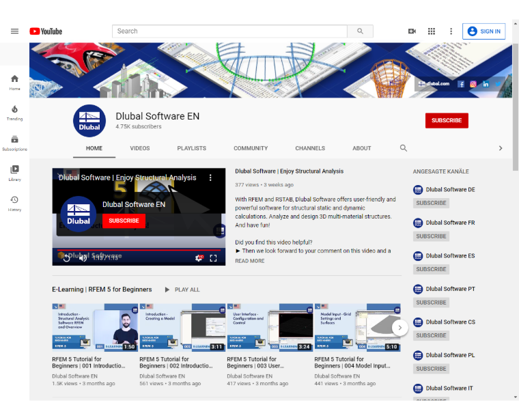Subscribe to Dlubal Software EN channel header
The image size is (519, 420).
point(447,120)
